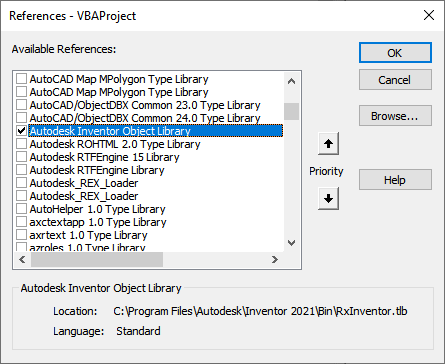Click the Cancel button
445x364 pixels.
[x=395, y=80]
